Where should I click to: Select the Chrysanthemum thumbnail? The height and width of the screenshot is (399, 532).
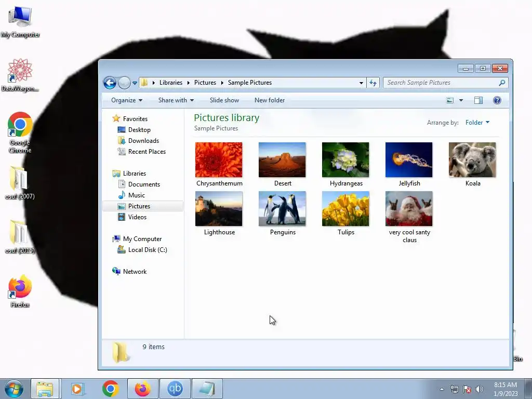219,160
